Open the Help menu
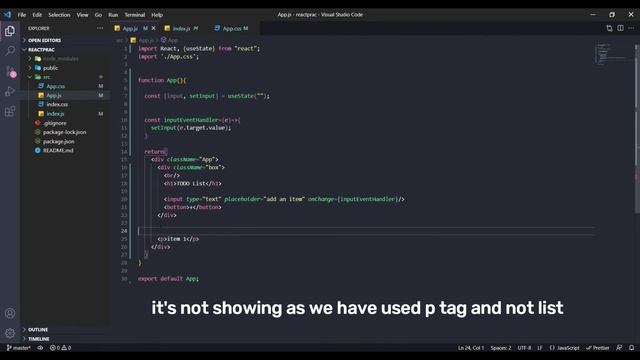 pos(157,15)
